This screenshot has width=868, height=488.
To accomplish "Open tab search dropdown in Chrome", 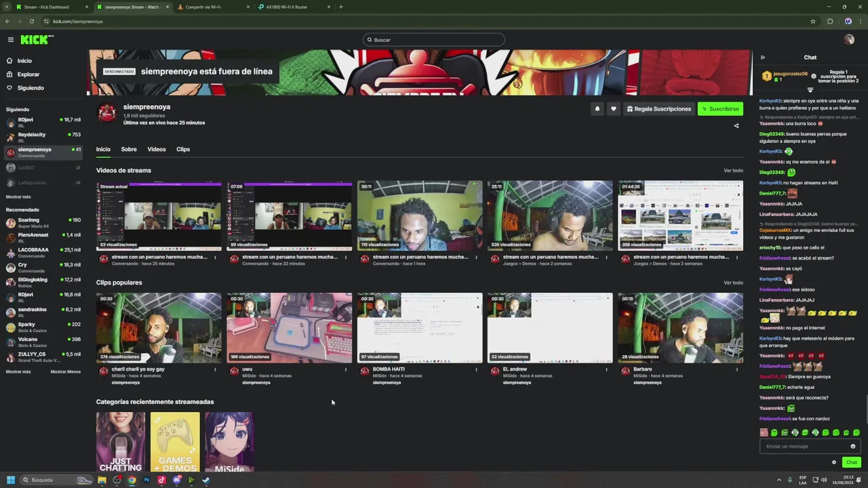I will pos(7,7).
